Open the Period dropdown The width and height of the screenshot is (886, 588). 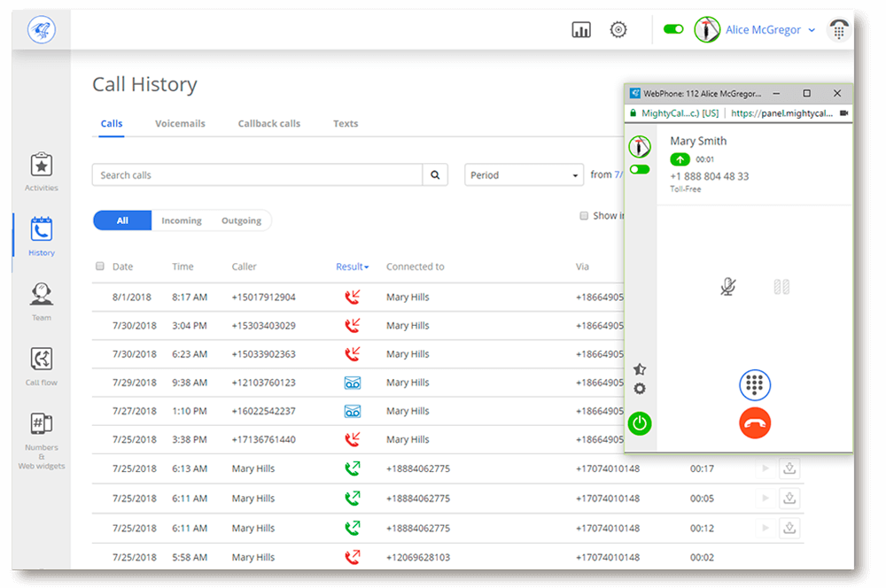coord(524,174)
